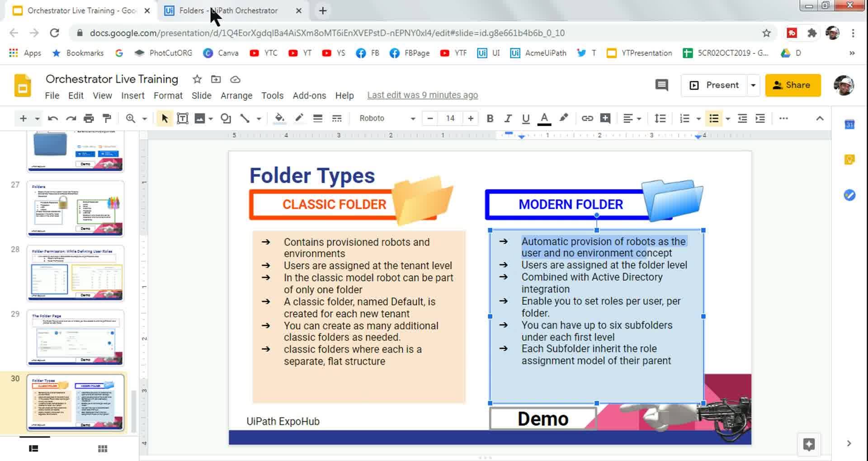The image size is (868, 461).
Task: Open the line tool dropdown arrow
Action: pos(259,119)
